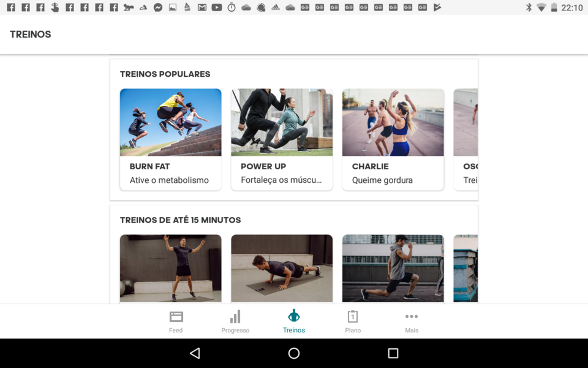Tap the Gmail notification icon
This screenshot has width=588, height=368.
202,7
